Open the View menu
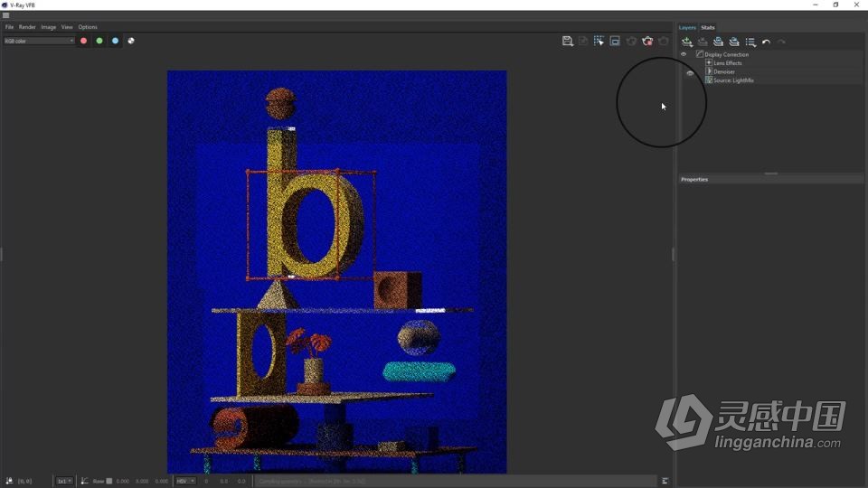The width and height of the screenshot is (868, 488). (x=67, y=27)
